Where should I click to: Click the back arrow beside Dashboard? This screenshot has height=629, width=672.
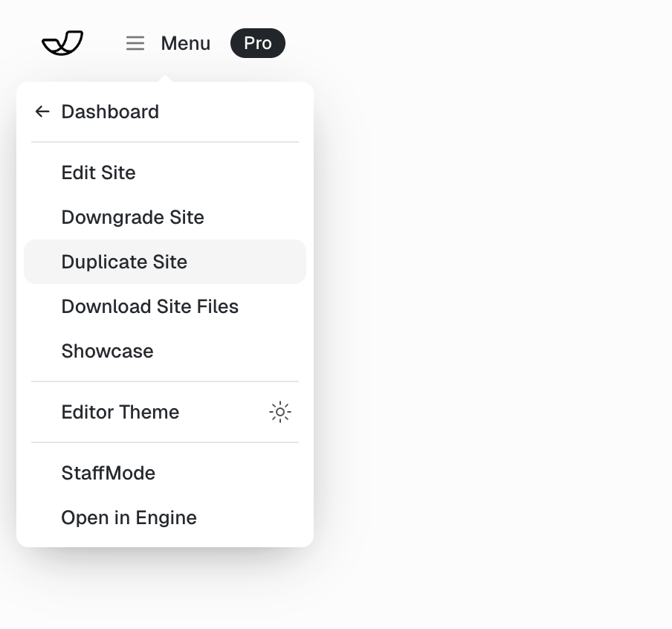(x=42, y=112)
